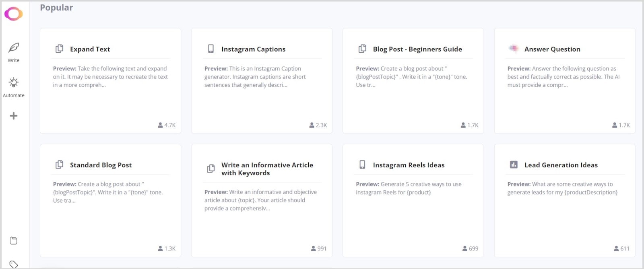Click the plus icon in sidebar
The height and width of the screenshot is (269, 644).
[14, 116]
